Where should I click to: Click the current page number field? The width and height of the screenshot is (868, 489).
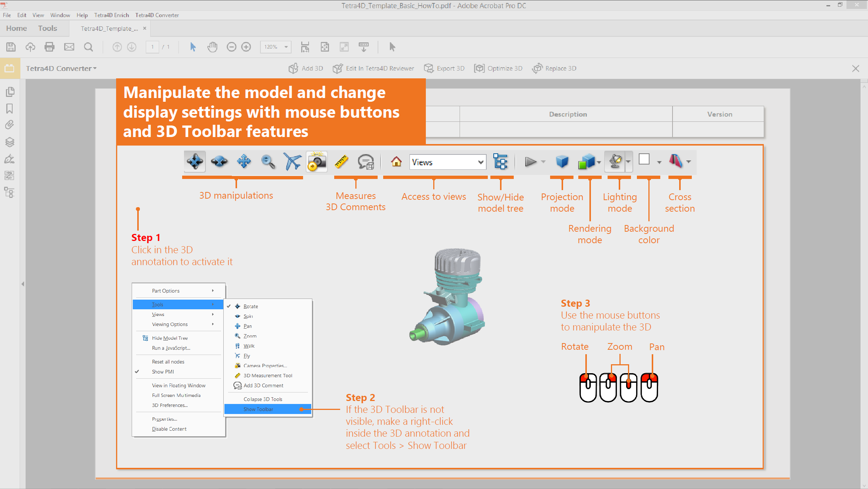click(x=152, y=47)
